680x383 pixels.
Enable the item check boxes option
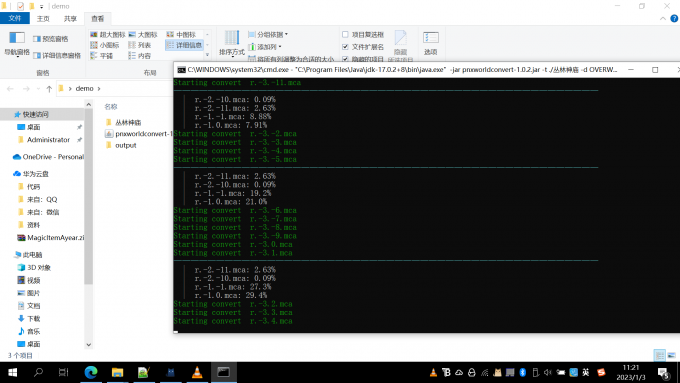363,35
